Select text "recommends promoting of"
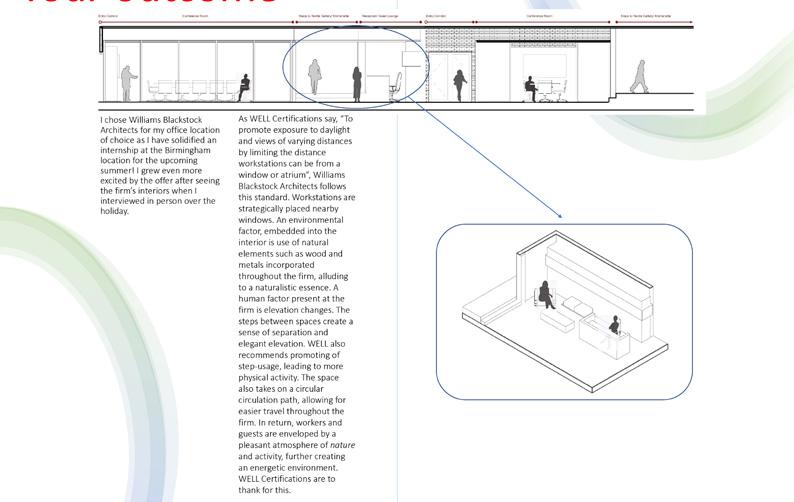Screen dimensions: 794x502 click(289, 355)
